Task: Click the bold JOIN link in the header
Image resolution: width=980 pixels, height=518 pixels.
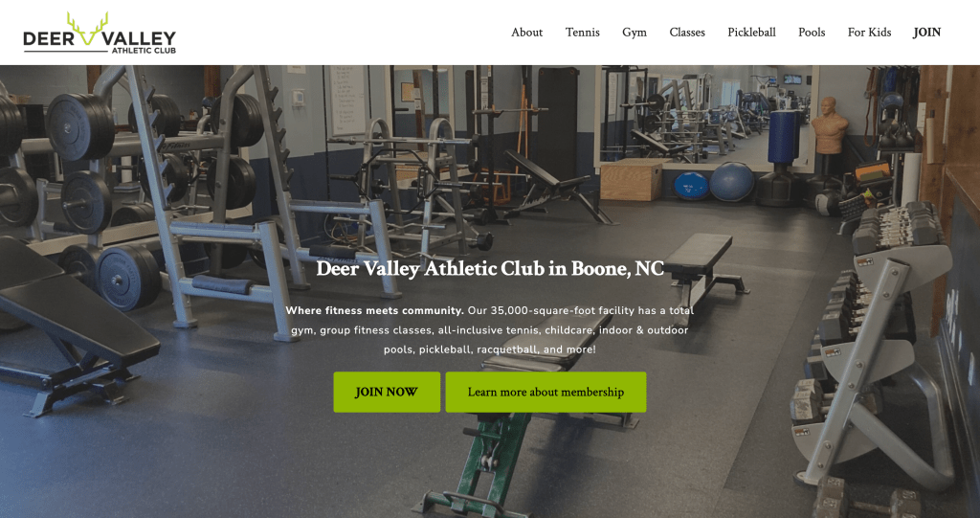Action: click(x=926, y=33)
